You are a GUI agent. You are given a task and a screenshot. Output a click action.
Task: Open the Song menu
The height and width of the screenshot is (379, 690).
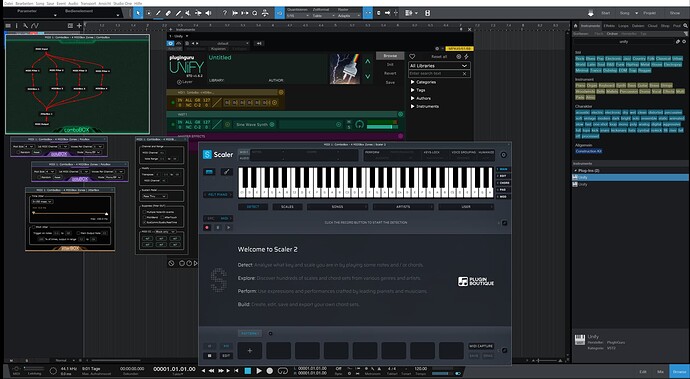40,3
